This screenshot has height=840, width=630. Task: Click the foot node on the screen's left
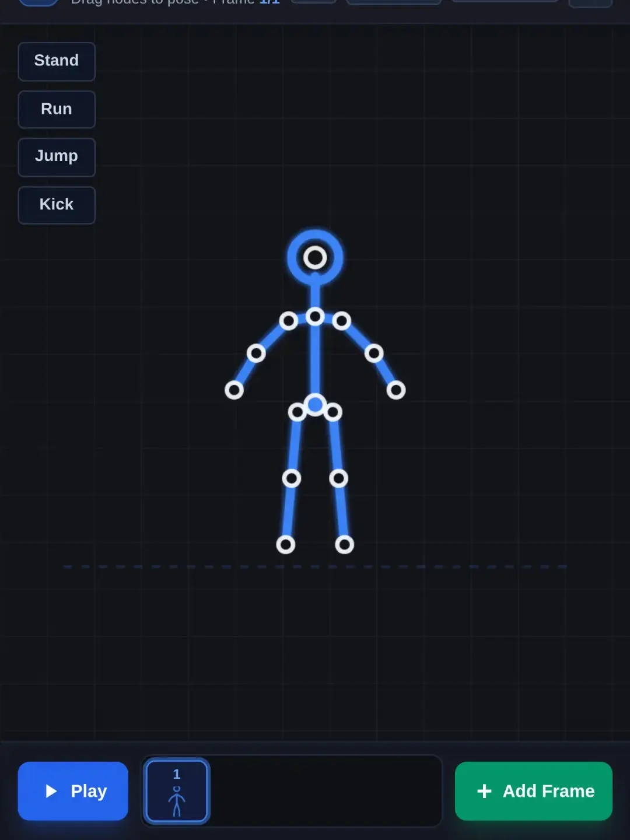[286, 545]
